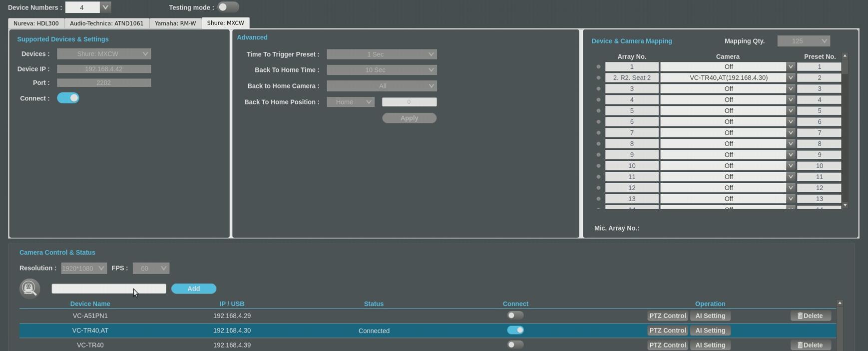The height and width of the screenshot is (351, 868).
Task: Click the camera address input field
Action: tap(108, 289)
